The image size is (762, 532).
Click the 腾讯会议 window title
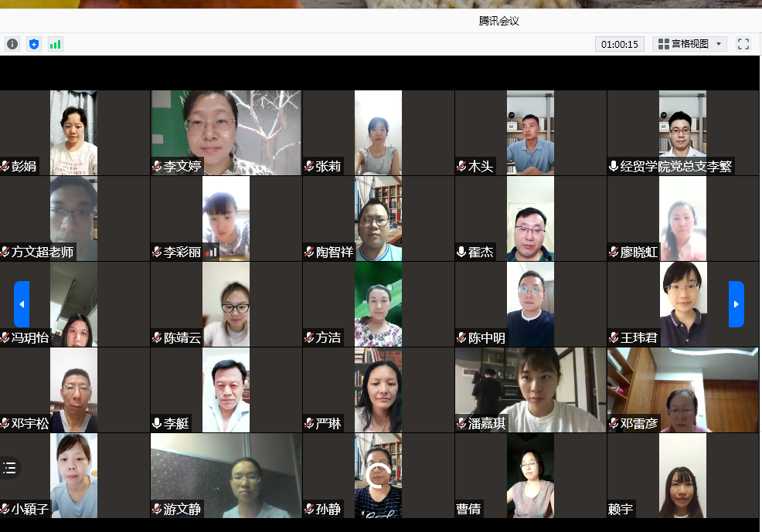(498, 21)
